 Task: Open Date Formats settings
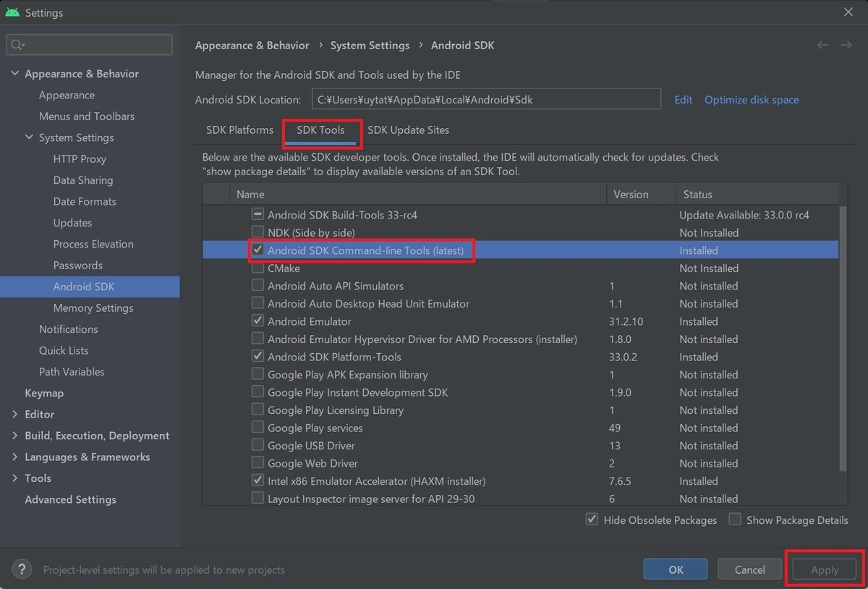85,202
